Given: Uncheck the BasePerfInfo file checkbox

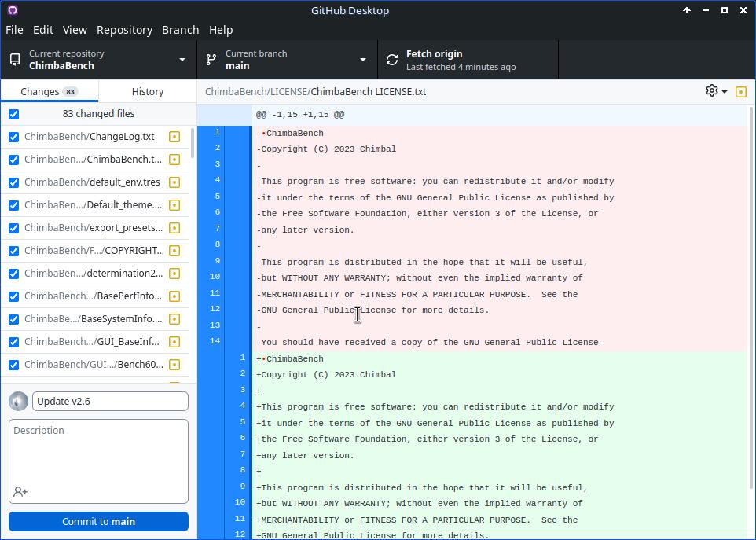Looking at the screenshot, I should tap(14, 296).
